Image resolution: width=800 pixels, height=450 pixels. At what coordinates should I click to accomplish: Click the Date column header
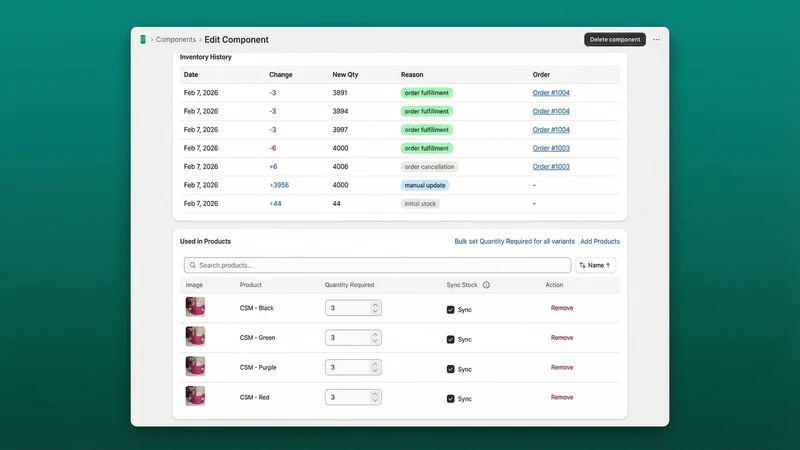pyautogui.click(x=191, y=74)
